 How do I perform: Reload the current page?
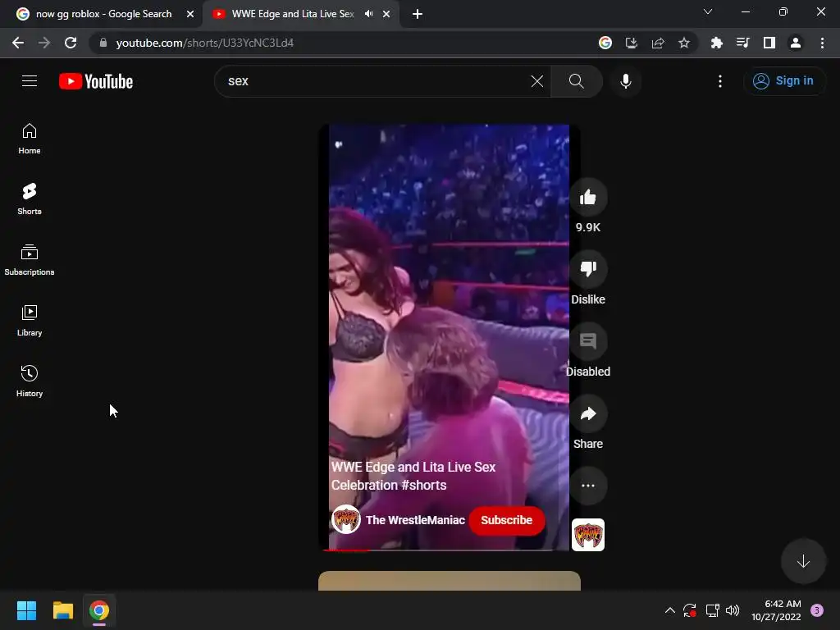coord(71,43)
